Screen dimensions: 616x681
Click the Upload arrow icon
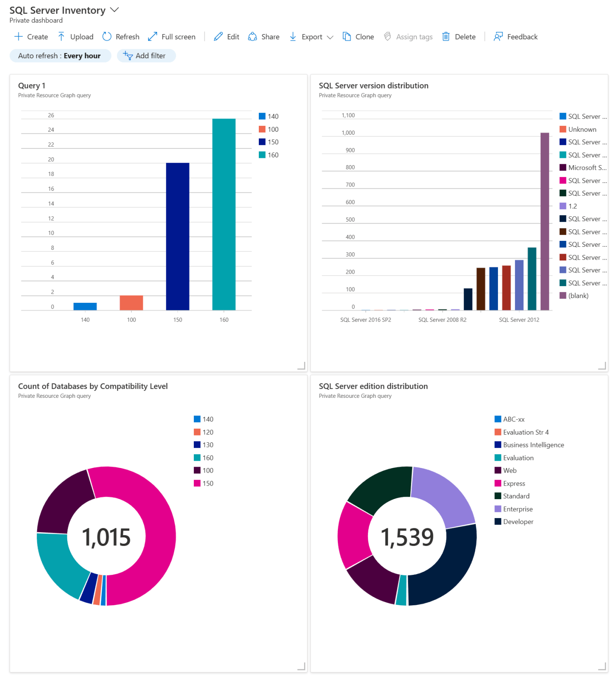[62, 37]
